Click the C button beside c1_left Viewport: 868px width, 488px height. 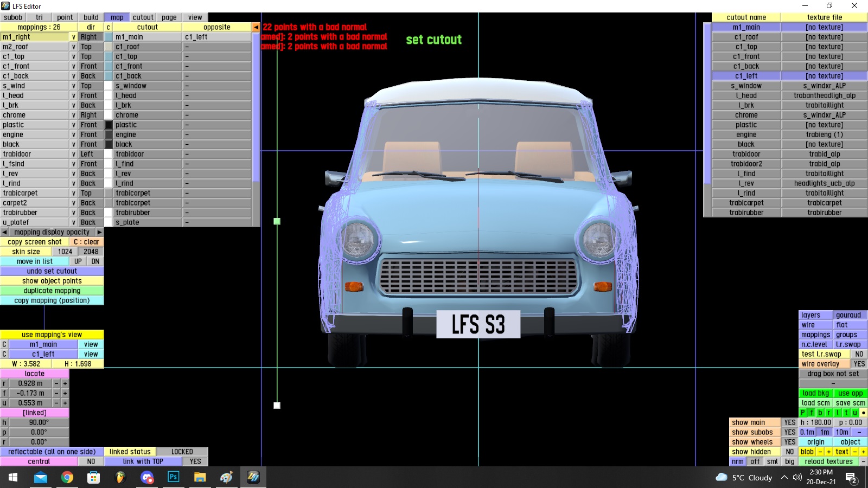coord(4,354)
